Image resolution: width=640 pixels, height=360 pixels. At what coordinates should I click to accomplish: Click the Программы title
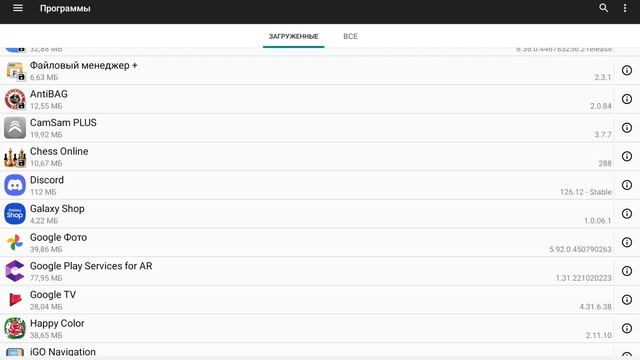tap(65, 9)
